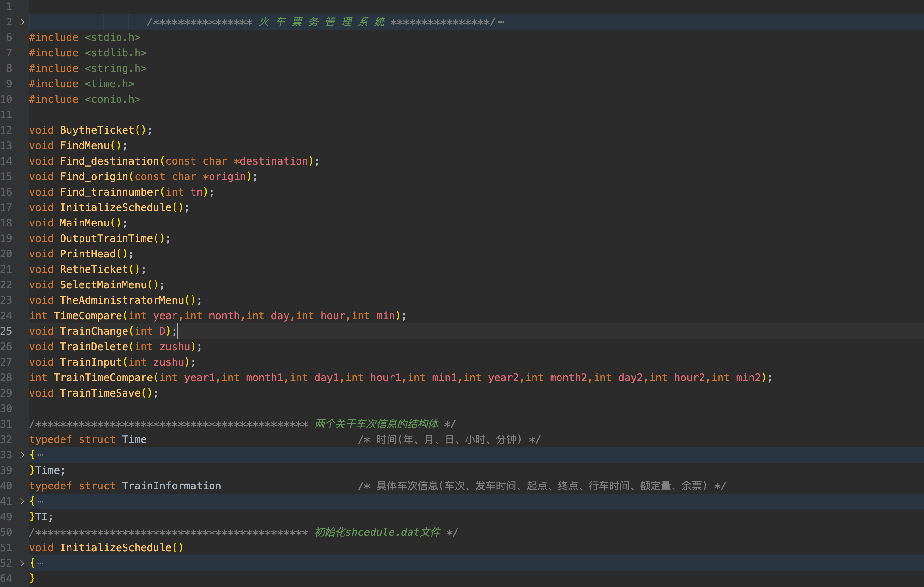Click the }TI; closing typedef line
The image size is (924, 587).
pos(41,517)
